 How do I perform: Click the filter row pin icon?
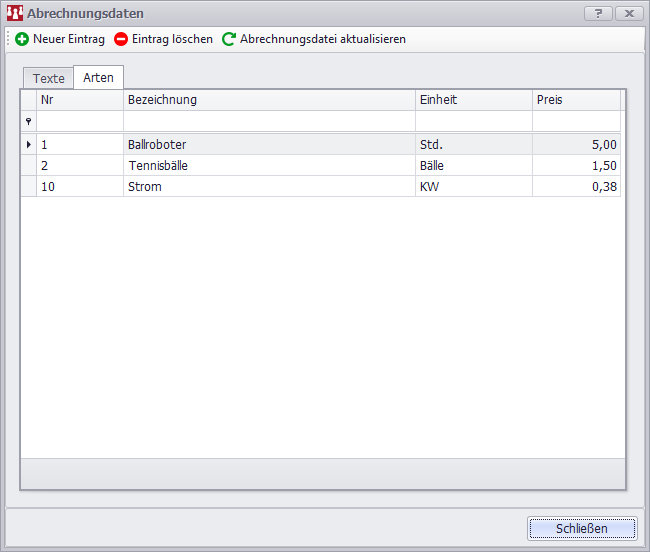pos(28,121)
